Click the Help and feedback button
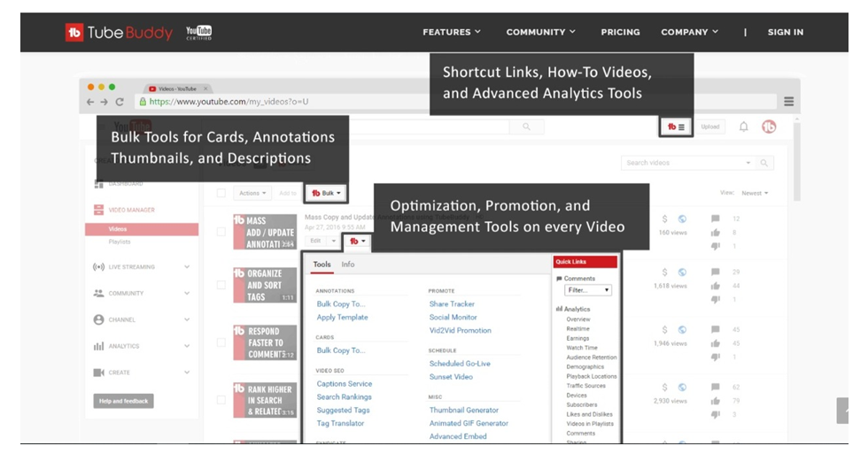The width and height of the screenshot is (868, 454). point(123,401)
